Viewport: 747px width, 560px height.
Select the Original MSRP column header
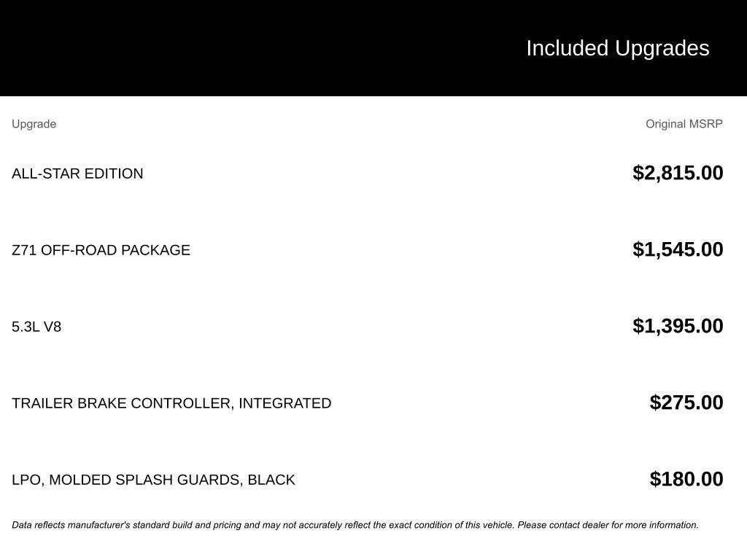(x=684, y=124)
